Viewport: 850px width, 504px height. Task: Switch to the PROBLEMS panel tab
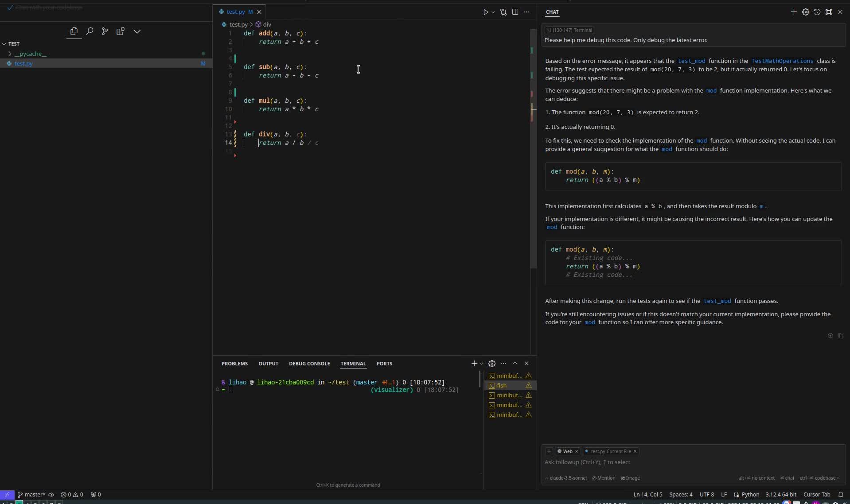[234, 364]
